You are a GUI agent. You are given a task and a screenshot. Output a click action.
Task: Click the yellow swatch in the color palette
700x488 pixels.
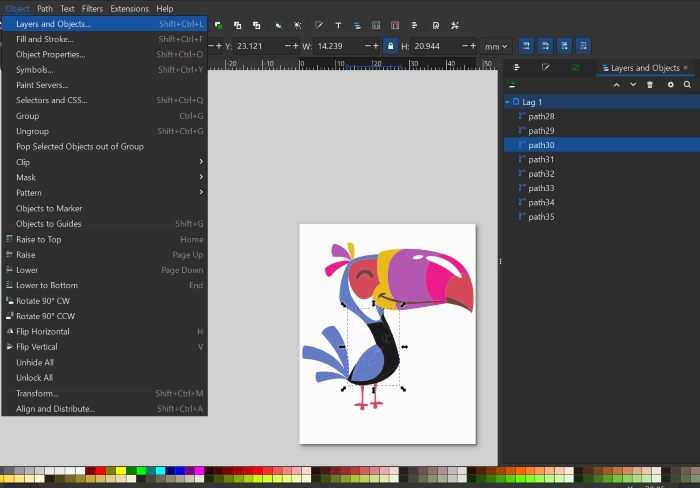click(121, 470)
